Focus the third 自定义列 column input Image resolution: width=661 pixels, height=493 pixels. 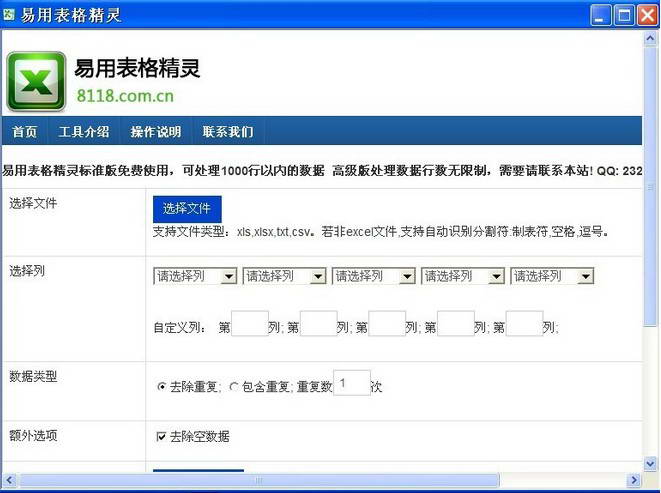387,323
